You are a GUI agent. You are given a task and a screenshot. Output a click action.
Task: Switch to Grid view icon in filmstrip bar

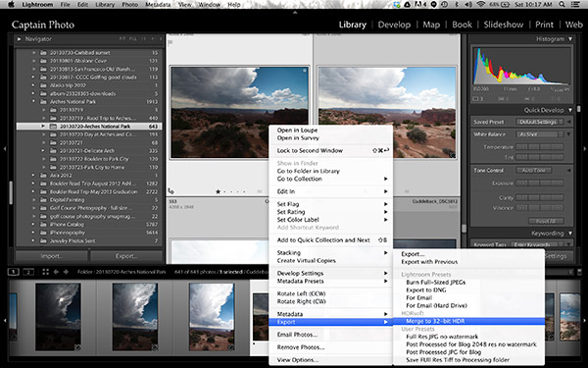click(45, 272)
